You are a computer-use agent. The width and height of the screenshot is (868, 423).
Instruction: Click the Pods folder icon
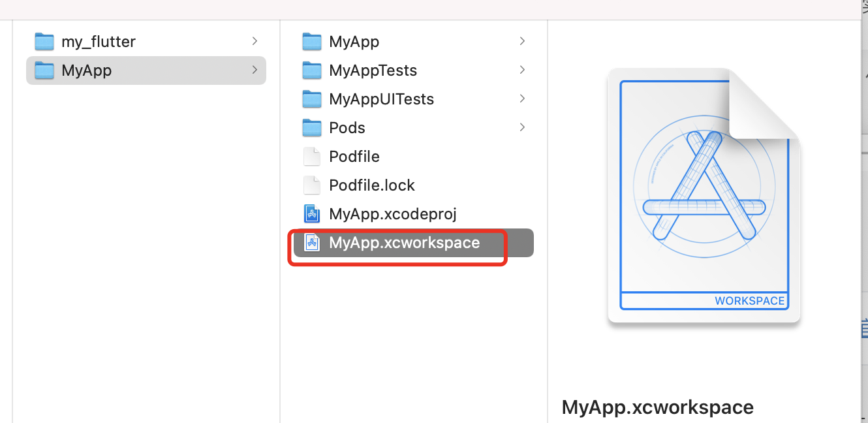[x=312, y=128]
